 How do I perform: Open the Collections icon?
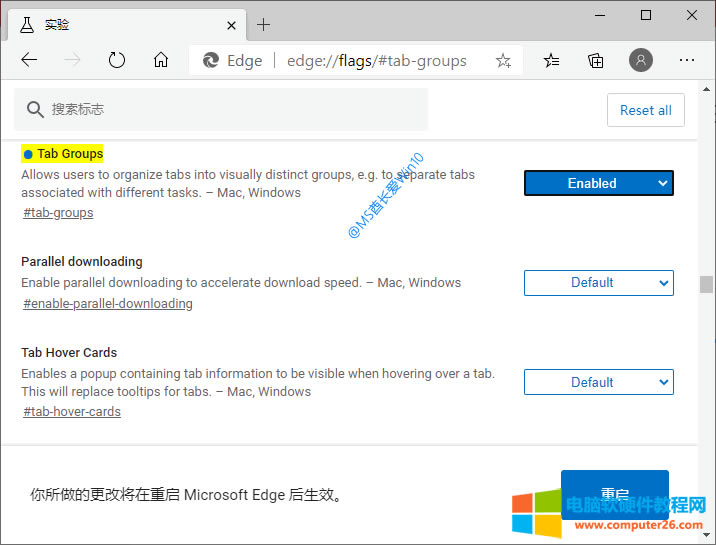pos(595,60)
